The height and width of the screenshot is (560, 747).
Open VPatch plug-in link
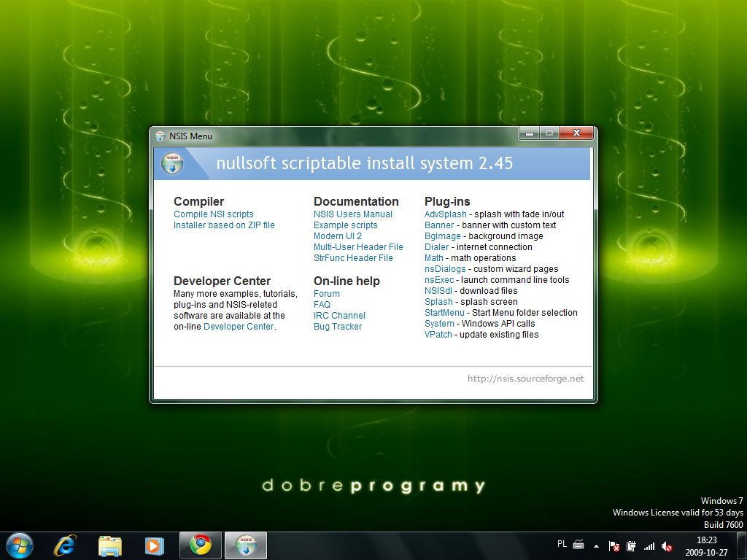coord(438,335)
